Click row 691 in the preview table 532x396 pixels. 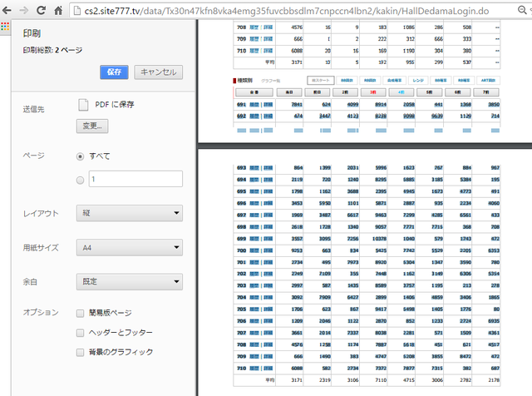pos(367,105)
